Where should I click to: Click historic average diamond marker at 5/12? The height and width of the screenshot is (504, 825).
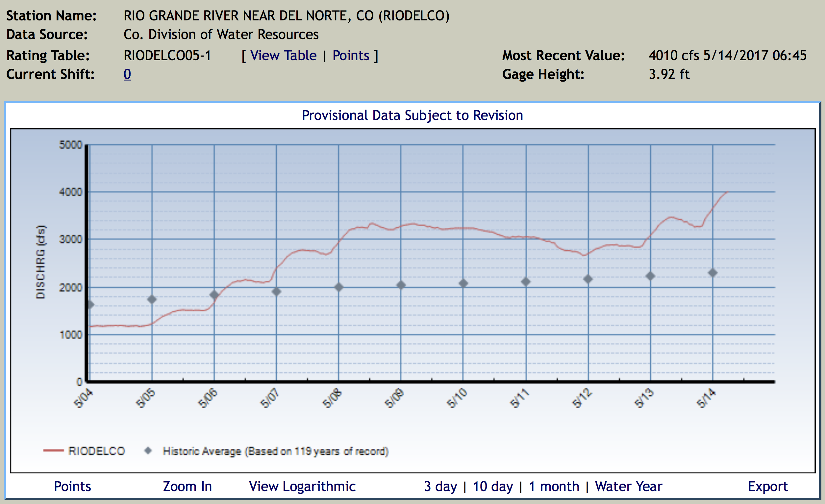point(588,279)
